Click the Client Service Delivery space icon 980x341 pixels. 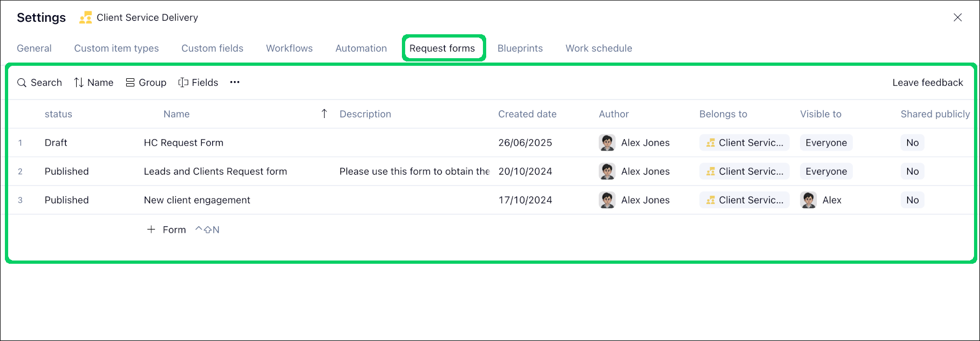tap(84, 17)
